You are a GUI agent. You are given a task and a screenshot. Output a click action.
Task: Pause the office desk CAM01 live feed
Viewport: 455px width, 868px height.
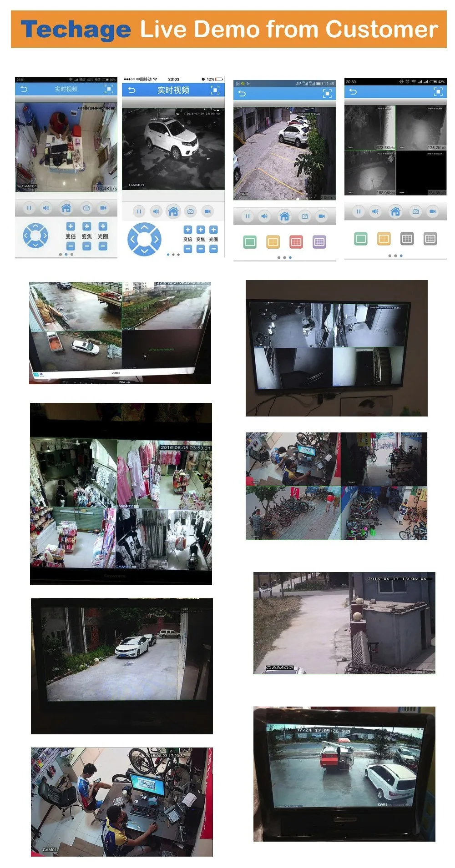(x=29, y=208)
